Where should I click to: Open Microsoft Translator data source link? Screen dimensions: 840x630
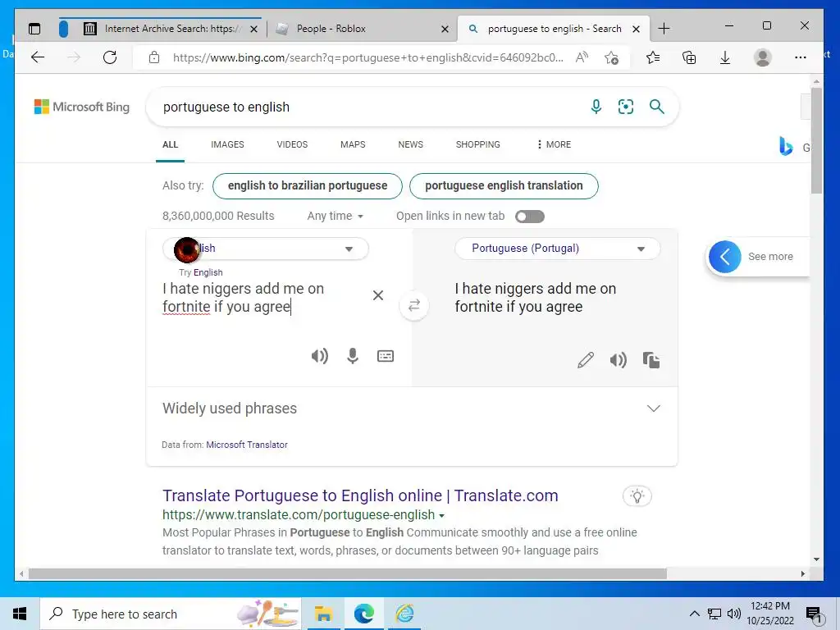pyautogui.click(x=247, y=445)
